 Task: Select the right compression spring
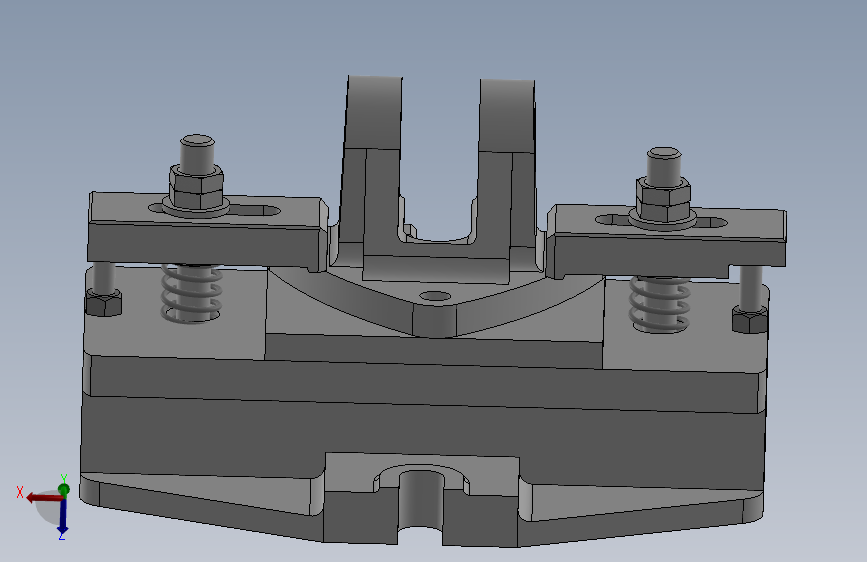point(660,304)
